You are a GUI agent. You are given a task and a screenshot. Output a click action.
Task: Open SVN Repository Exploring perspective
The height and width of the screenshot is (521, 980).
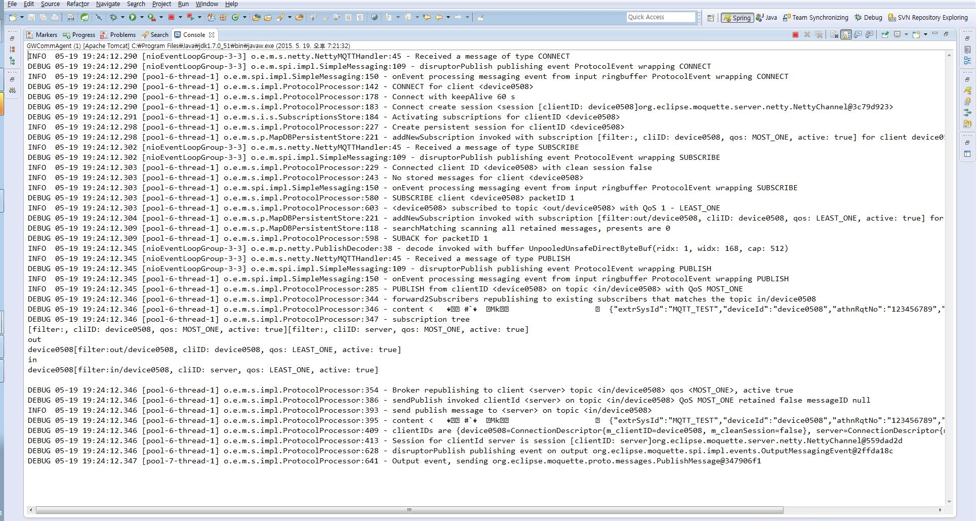(x=928, y=18)
